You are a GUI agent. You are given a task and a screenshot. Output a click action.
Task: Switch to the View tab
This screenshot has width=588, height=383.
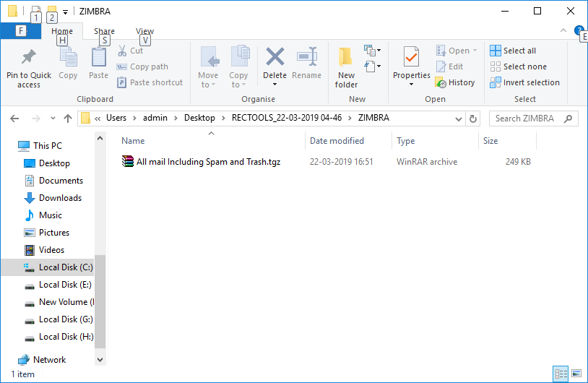pos(144,31)
